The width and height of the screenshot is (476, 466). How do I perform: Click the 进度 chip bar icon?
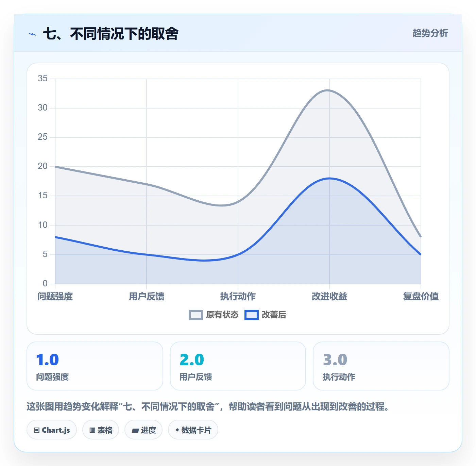135,431
